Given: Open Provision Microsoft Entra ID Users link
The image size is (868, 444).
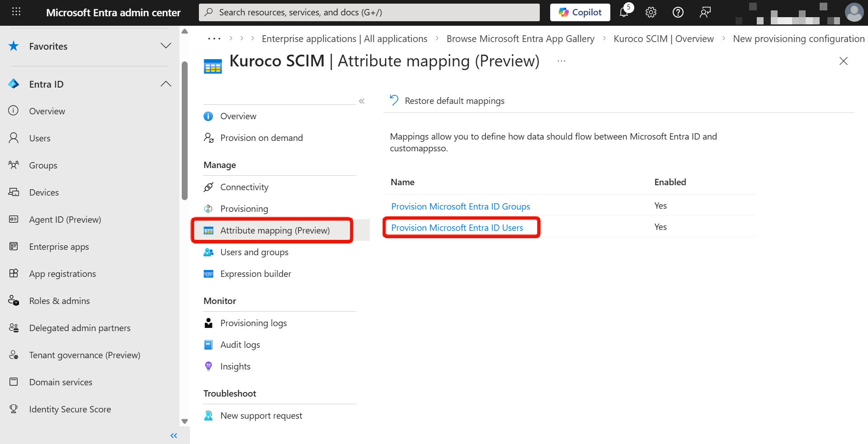Looking at the screenshot, I should [x=457, y=228].
